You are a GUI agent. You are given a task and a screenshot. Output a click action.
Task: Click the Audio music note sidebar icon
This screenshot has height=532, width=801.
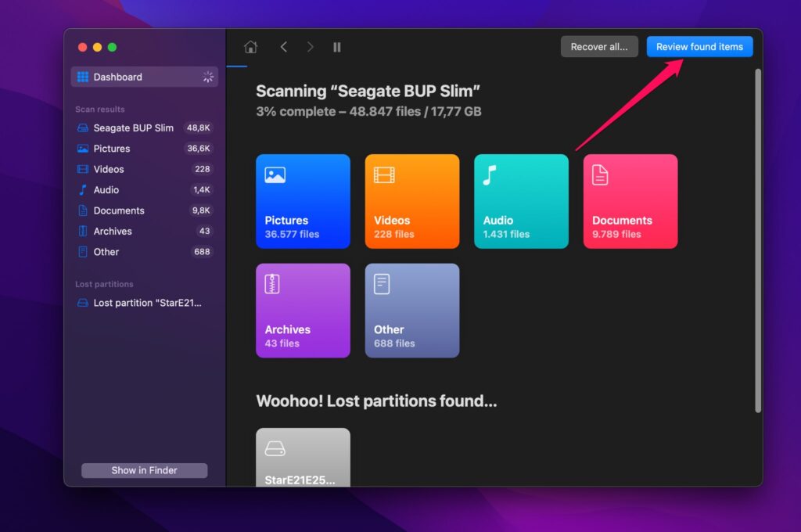(83, 189)
